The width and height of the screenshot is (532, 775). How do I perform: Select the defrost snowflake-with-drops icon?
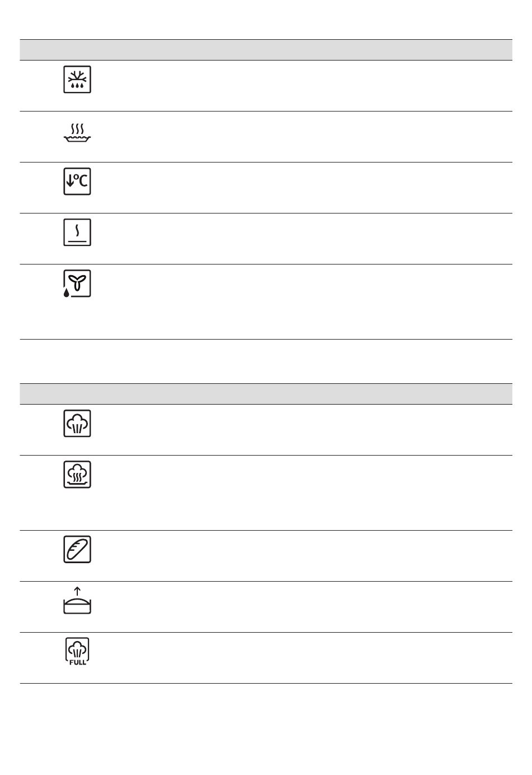(x=77, y=80)
